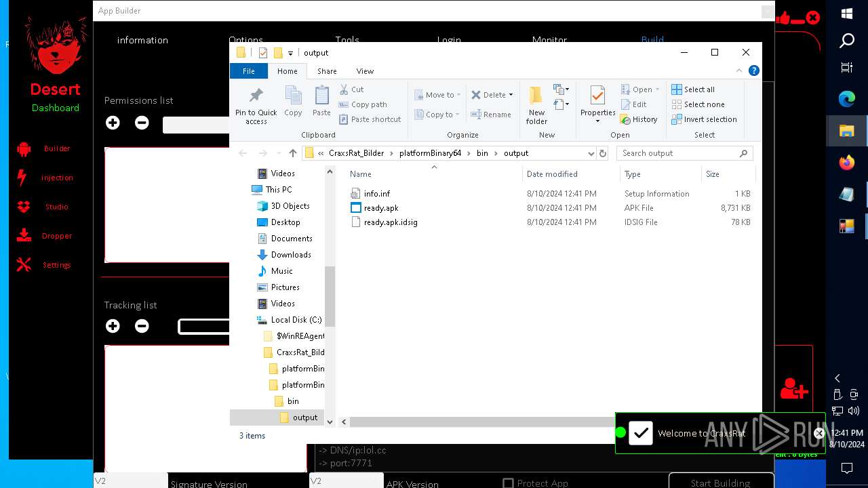The height and width of the screenshot is (488, 868).
Task: Click Paste shortcut in ribbon
Action: pos(370,119)
